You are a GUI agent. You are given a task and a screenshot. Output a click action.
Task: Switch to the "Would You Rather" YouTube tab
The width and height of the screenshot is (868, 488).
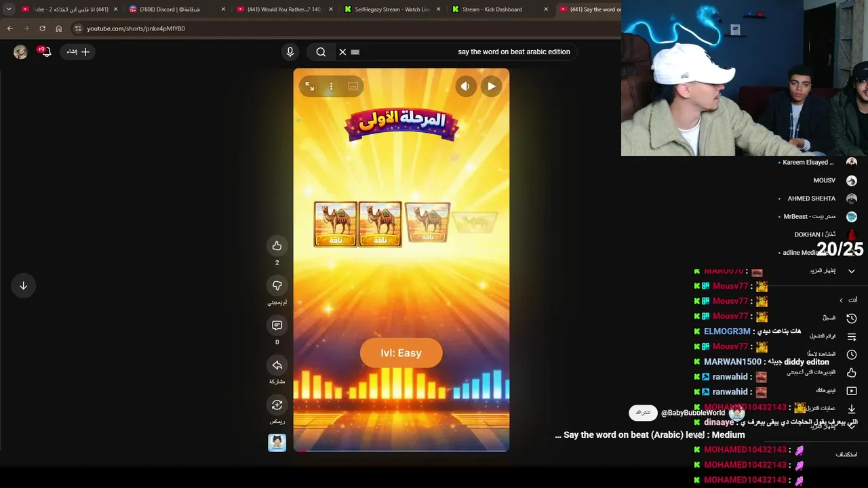[283, 9]
